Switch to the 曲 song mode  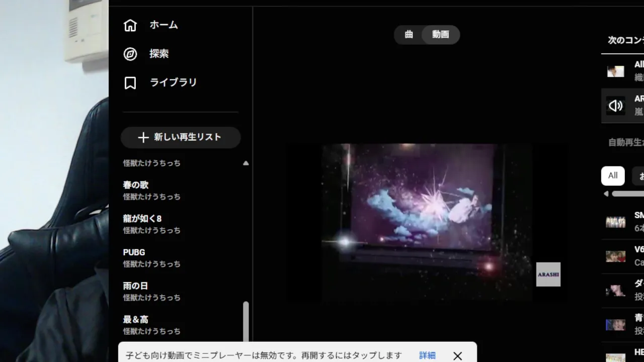click(x=409, y=35)
